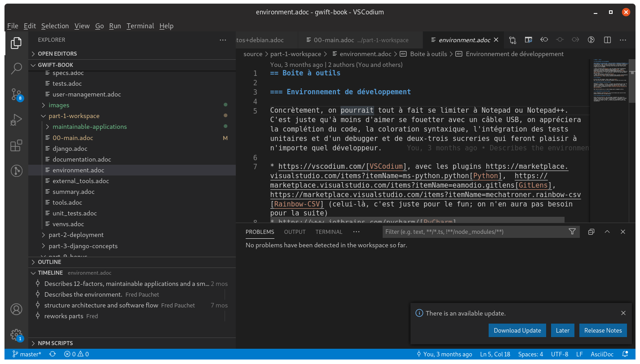The image size is (640, 364).
Task: Collapse the Timeline section
Action: (x=50, y=273)
